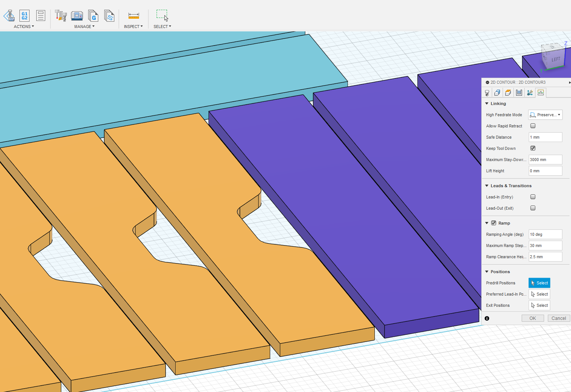Click the Measure ruler icon
571x392 pixels.
pos(133,16)
